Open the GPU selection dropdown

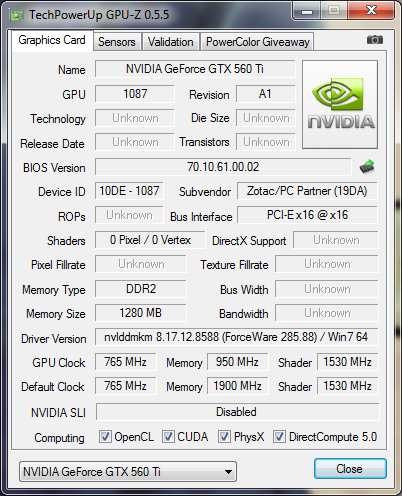coord(128,472)
